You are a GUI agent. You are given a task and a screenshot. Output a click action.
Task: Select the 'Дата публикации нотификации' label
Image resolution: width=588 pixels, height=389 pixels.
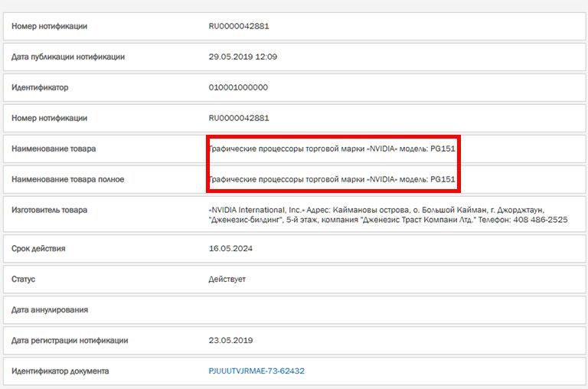tap(68, 57)
